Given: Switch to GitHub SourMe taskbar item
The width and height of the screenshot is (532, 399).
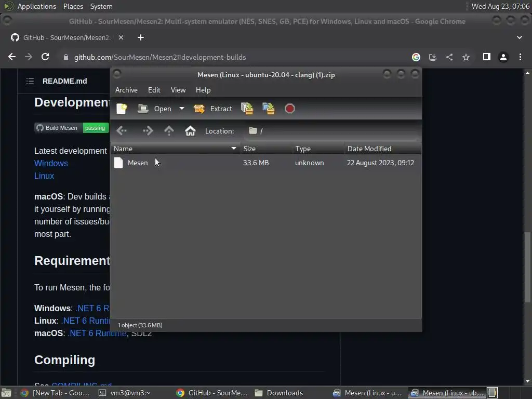Looking at the screenshot, I should coord(212,393).
